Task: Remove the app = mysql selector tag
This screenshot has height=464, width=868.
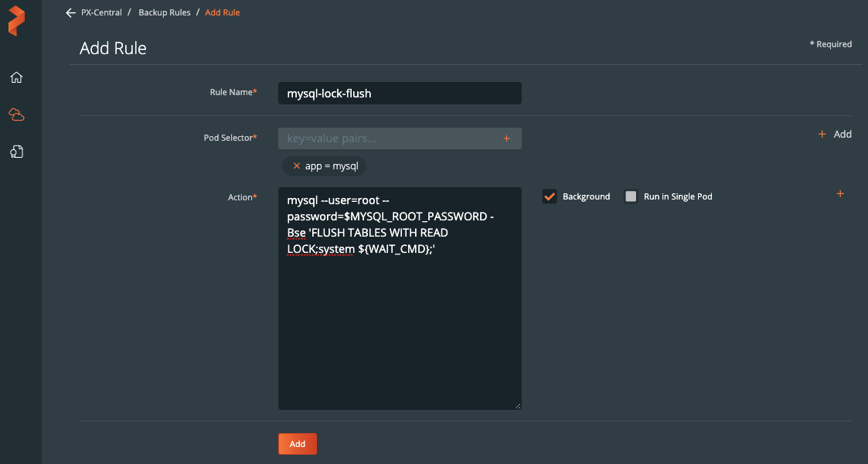Action: tap(296, 165)
